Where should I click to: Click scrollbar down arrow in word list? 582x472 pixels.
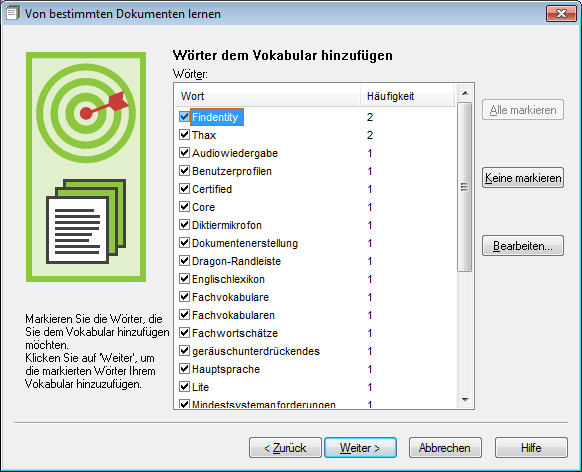[x=465, y=400]
